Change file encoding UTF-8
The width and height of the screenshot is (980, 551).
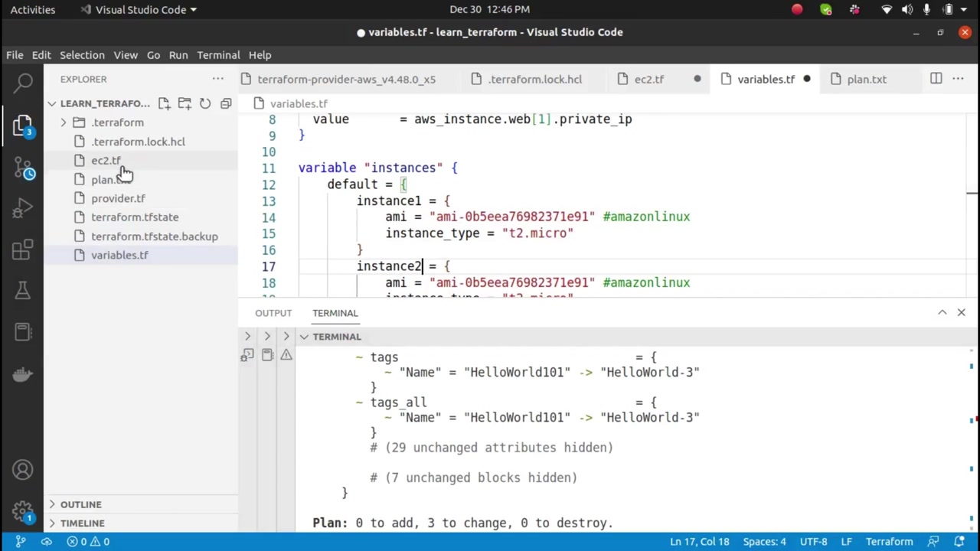coord(813,542)
